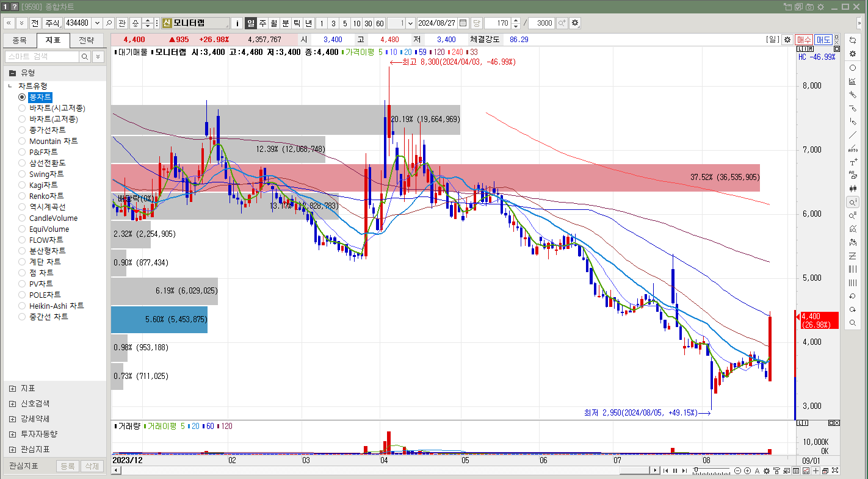Viewport: 868px width, 479px height.
Task: Expand the 강세약세 tree section
Action: tap(12, 419)
